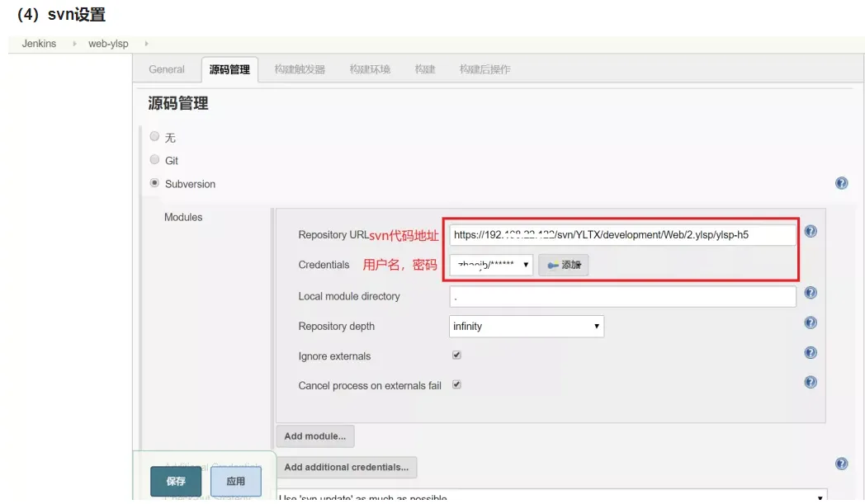The height and width of the screenshot is (504, 865).
Task: Select the 无 source control option
Action: (x=154, y=136)
